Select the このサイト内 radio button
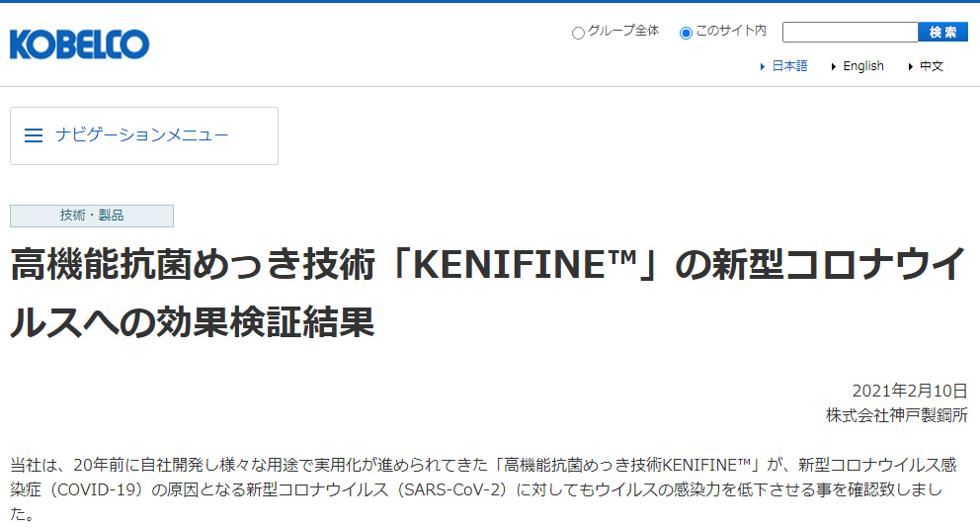 point(686,33)
